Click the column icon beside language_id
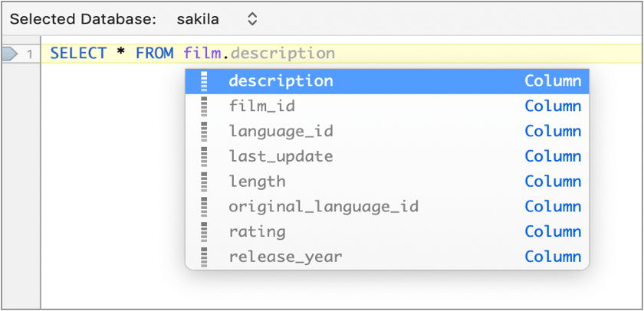Image resolution: width=644 pixels, height=311 pixels. click(x=204, y=131)
